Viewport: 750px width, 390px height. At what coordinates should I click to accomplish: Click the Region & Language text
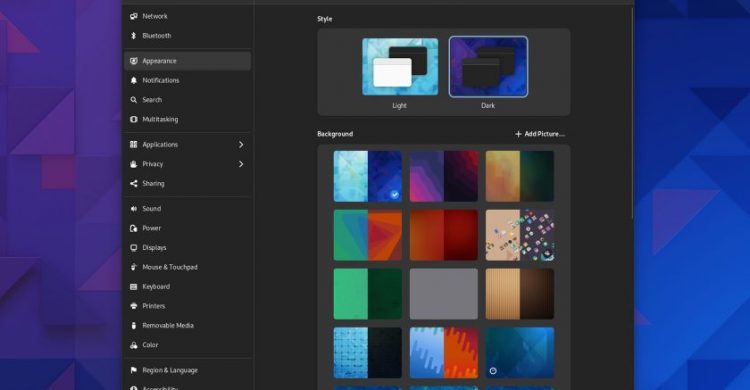(x=170, y=370)
